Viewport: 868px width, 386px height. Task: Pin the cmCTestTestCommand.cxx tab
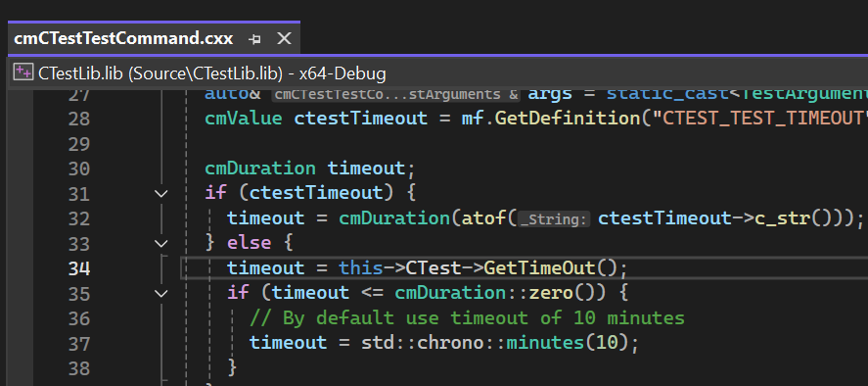254,39
